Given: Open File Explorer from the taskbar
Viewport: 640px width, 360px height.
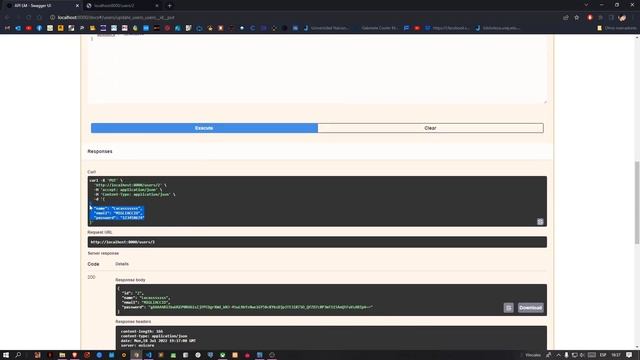Looking at the screenshot, I should point(62,355).
